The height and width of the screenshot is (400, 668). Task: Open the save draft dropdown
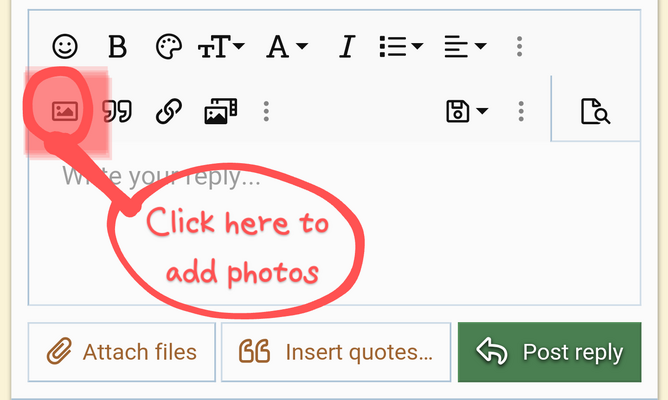(467, 112)
